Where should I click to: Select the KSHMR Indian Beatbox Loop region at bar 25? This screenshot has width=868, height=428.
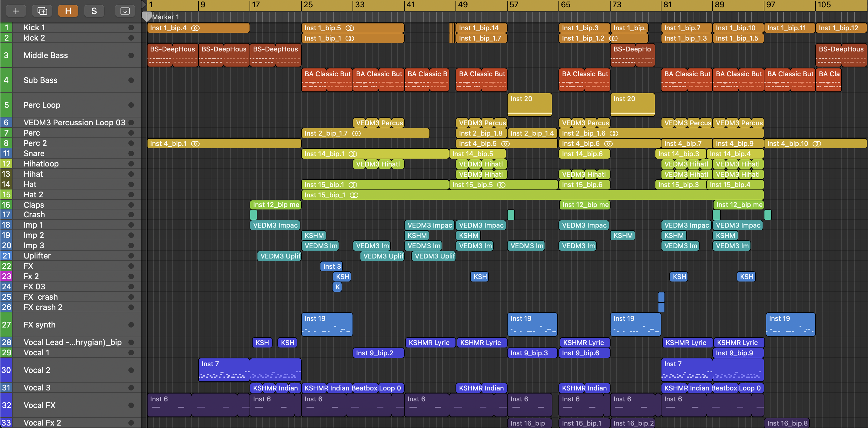353,388
